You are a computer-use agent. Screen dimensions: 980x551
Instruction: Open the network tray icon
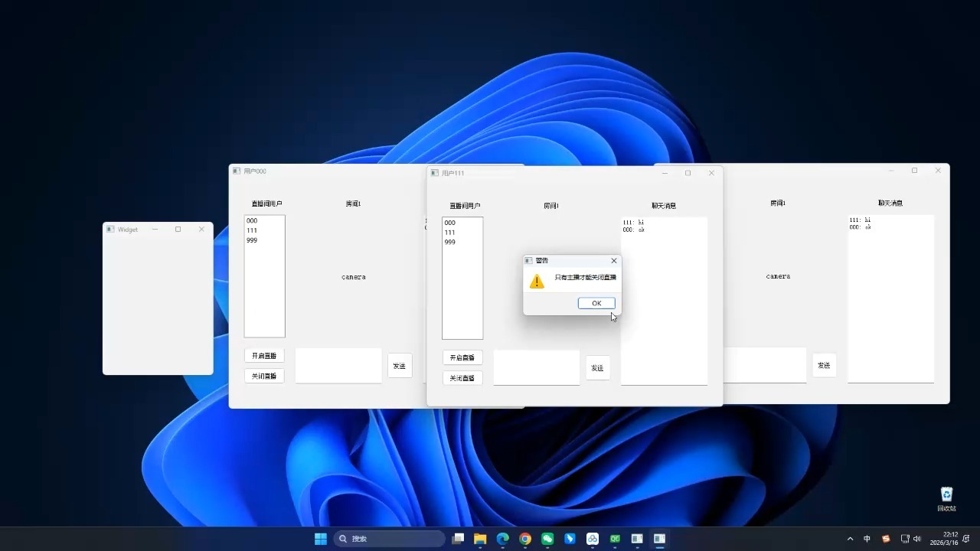click(x=905, y=539)
